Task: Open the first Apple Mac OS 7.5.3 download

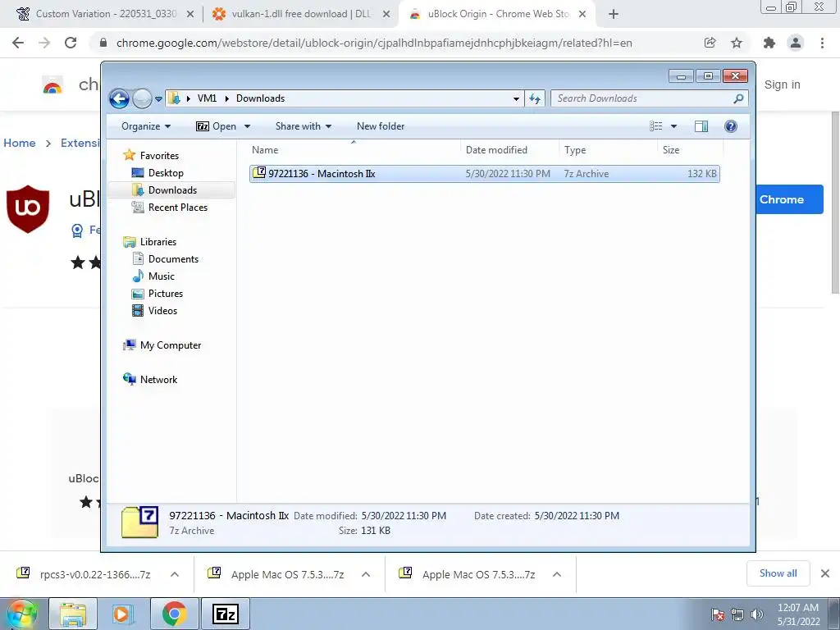Action: 277,574
